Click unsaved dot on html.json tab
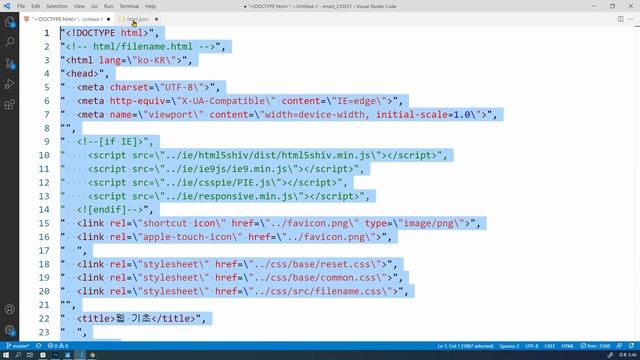 pos(156,19)
